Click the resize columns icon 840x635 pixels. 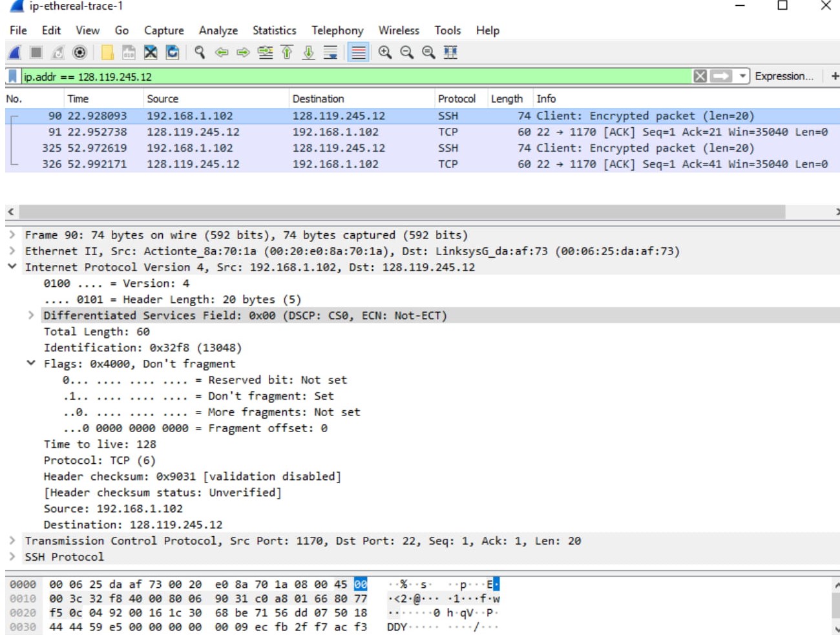pos(450,52)
